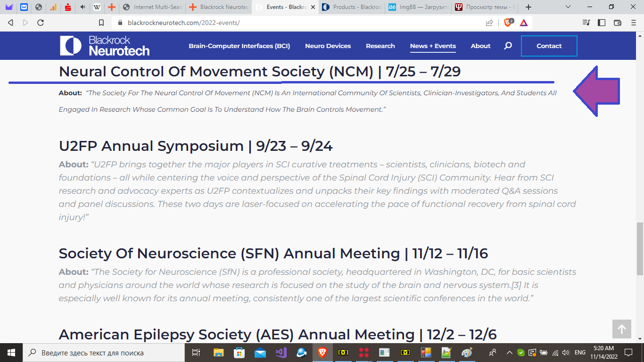Image resolution: width=644 pixels, height=362 pixels.
Task: Switch to the Просмотр темы tab
Action: click(x=485, y=7)
